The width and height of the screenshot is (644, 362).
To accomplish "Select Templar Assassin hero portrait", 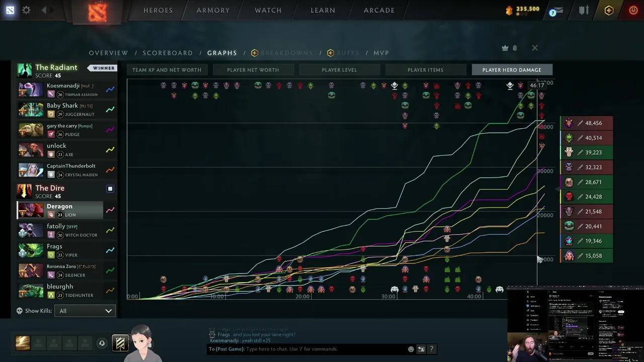I will (31, 89).
